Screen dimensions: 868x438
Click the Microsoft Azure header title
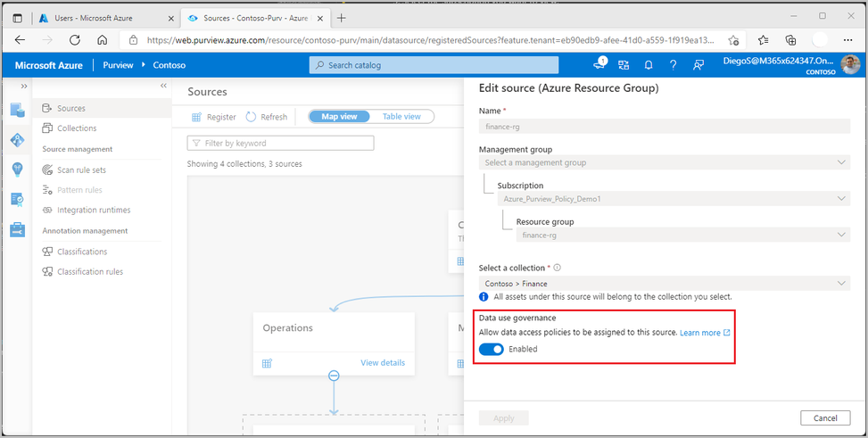point(49,65)
